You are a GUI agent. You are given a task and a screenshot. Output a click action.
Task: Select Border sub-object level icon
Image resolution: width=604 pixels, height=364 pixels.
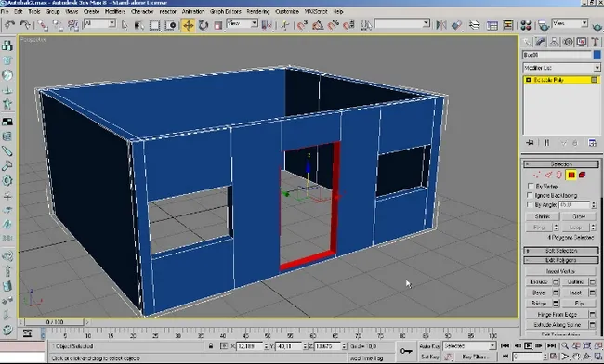[558, 175]
